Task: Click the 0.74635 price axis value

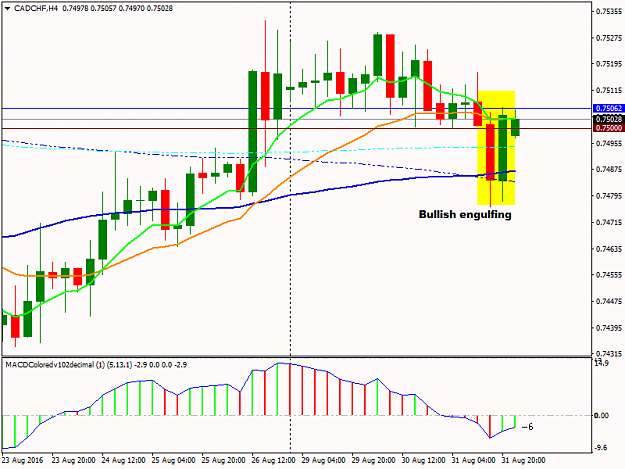Action: [609, 249]
